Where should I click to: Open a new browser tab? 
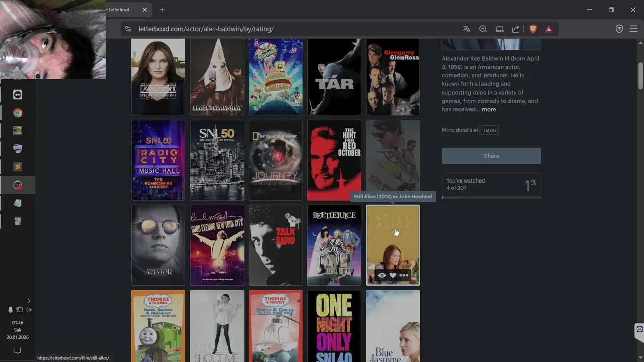click(x=163, y=10)
